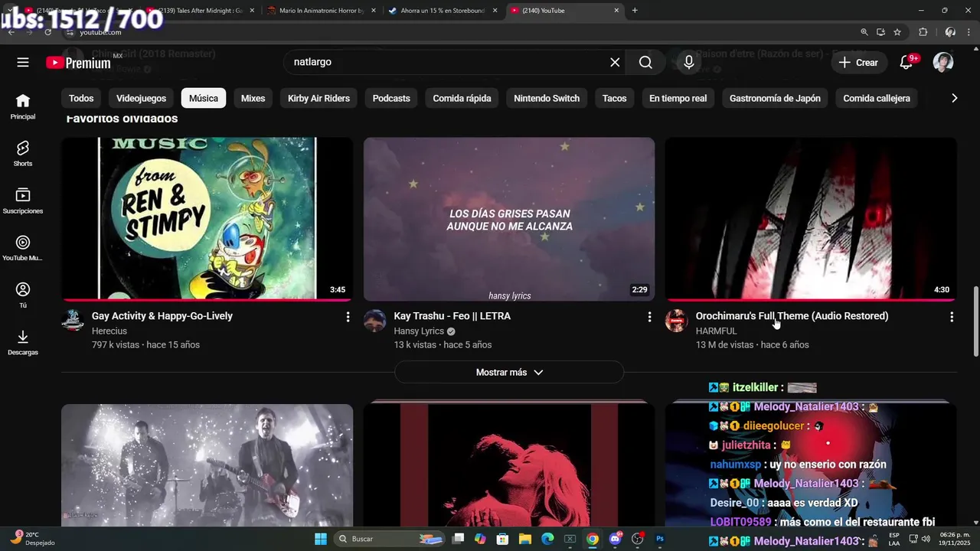Open the Windows Start menu
This screenshot has width=980, height=551.
[321, 539]
